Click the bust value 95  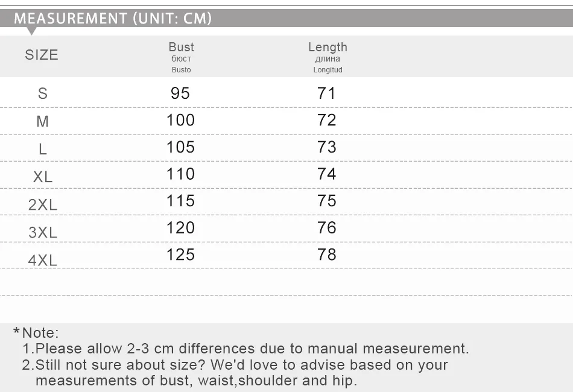point(180,93)
